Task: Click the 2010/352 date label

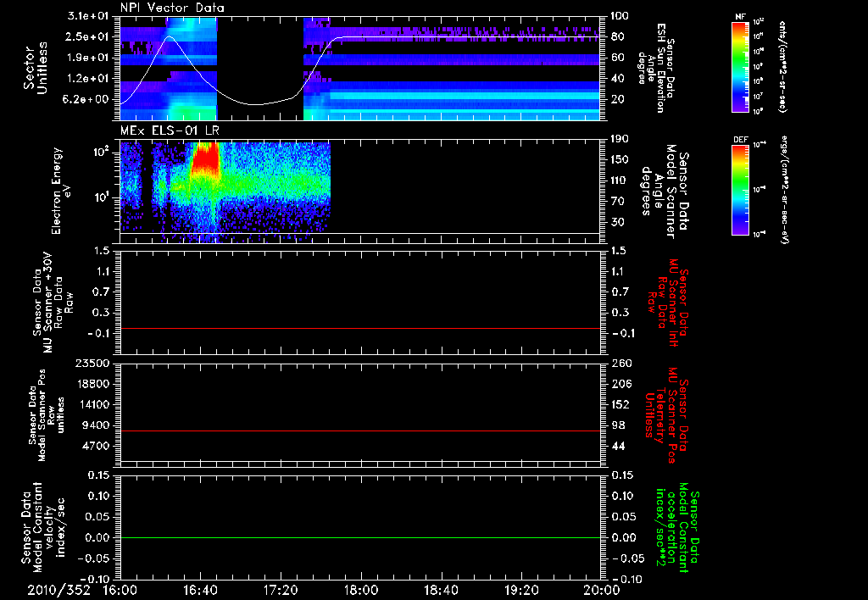Action: coord(58,590)
